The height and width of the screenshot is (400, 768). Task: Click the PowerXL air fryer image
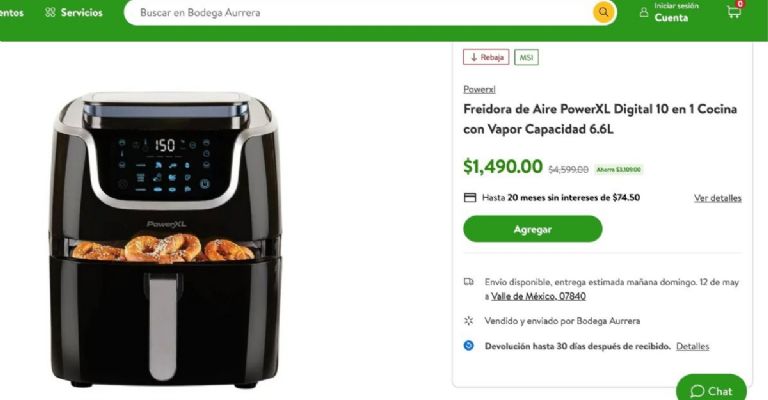(x=165, y=239)
